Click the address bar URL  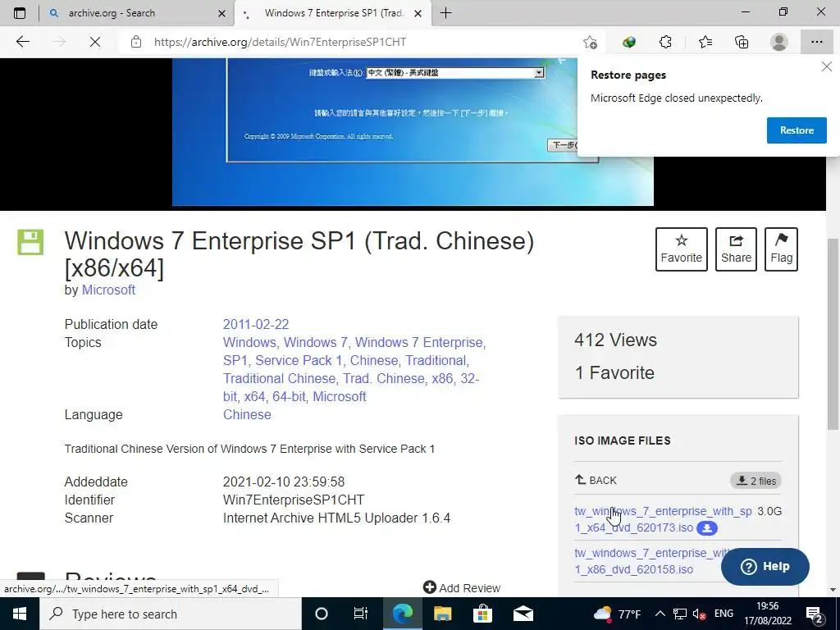281,42
